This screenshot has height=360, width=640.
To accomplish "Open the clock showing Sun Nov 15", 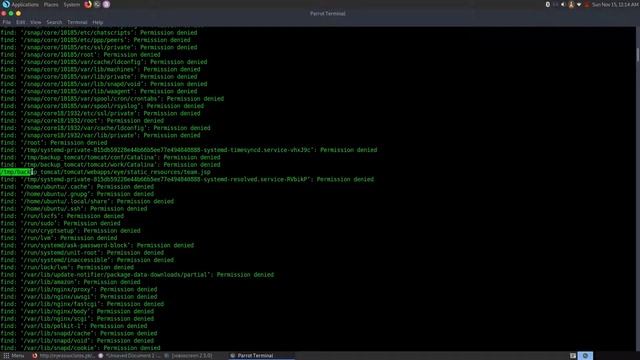I will coord(615,4).
